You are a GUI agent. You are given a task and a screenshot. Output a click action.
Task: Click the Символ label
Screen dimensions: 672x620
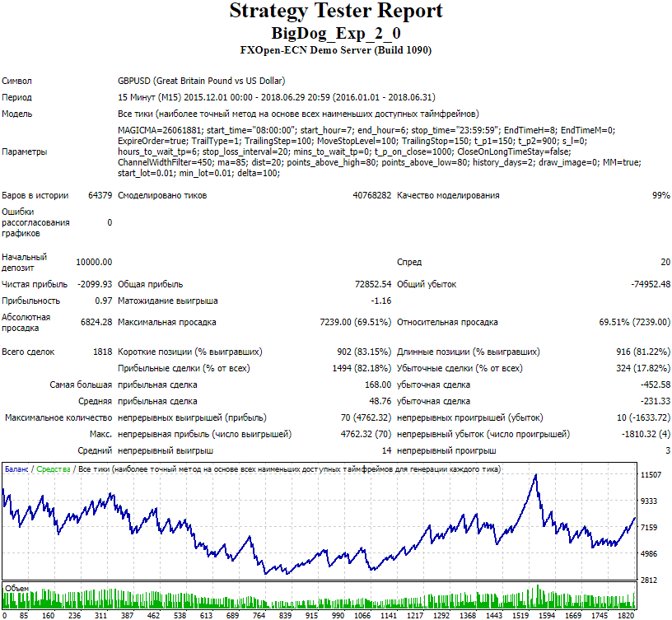[16, 81]
